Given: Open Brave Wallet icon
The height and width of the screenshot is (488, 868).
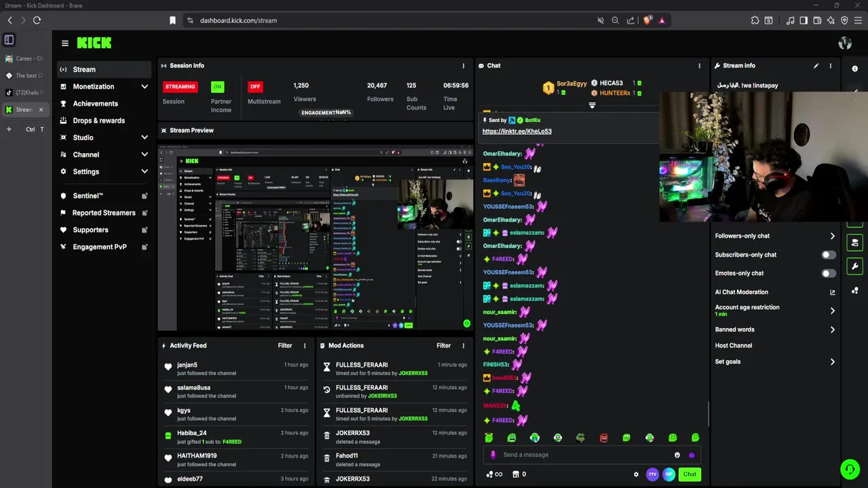Looking at the screenshot, I should click(817, 20).
